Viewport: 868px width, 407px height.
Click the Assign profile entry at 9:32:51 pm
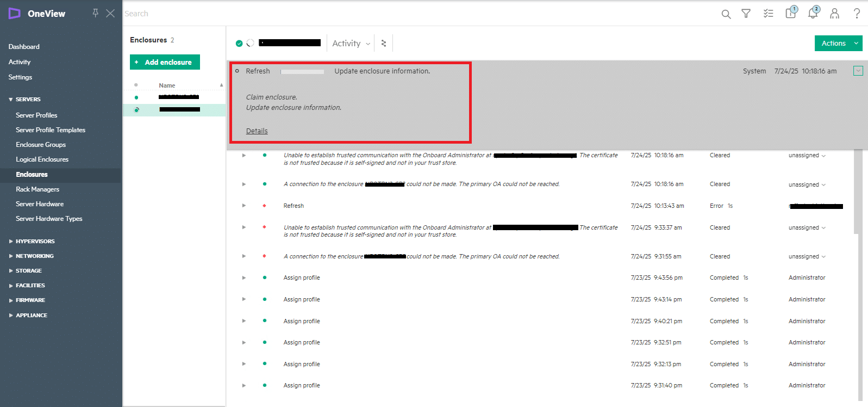click(x=302, y=342)
